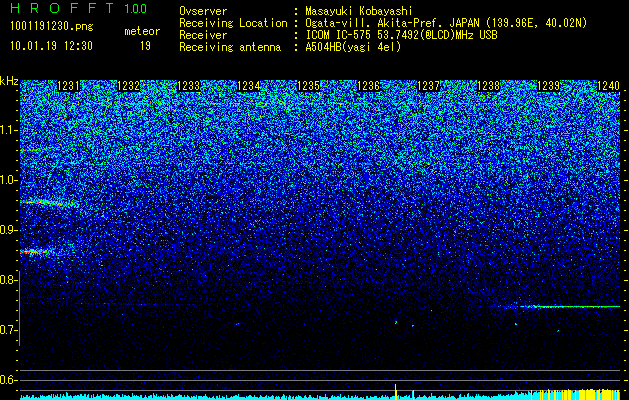Viewport: 629px width, 400px height.
Task: Click the meteor count value 19
Action: pos(145,46)
